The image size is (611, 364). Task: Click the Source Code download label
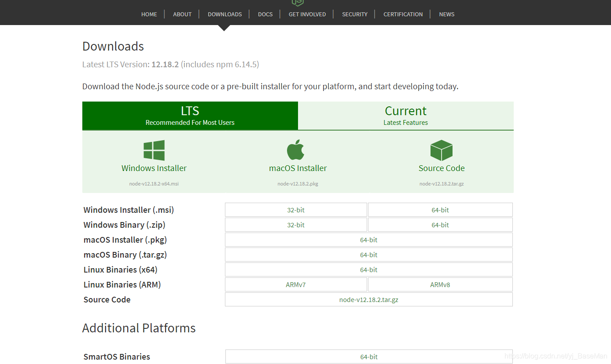pyautogui.click(x=442, y=168)
